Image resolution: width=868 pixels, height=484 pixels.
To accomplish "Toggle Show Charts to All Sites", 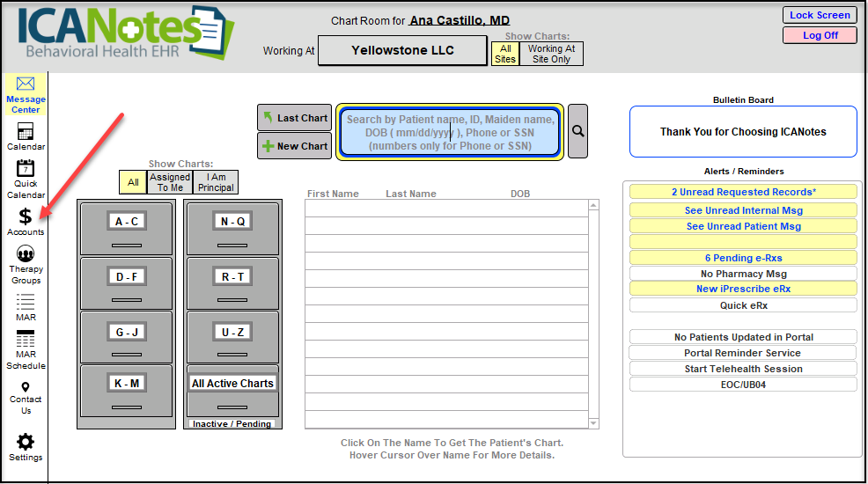I will [505, 54].
